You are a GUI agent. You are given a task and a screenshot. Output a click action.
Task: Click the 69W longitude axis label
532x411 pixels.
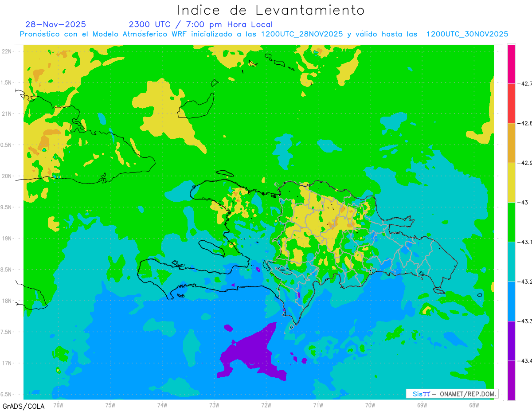[x=422, y=405]
